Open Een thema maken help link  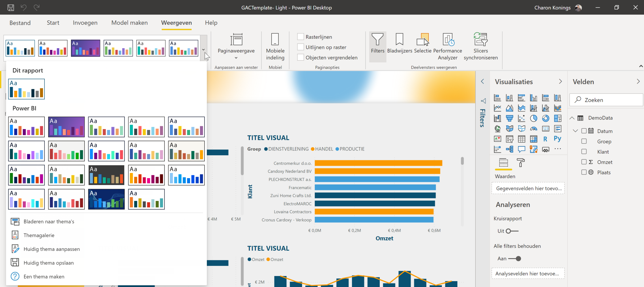(x=44, y=277)
